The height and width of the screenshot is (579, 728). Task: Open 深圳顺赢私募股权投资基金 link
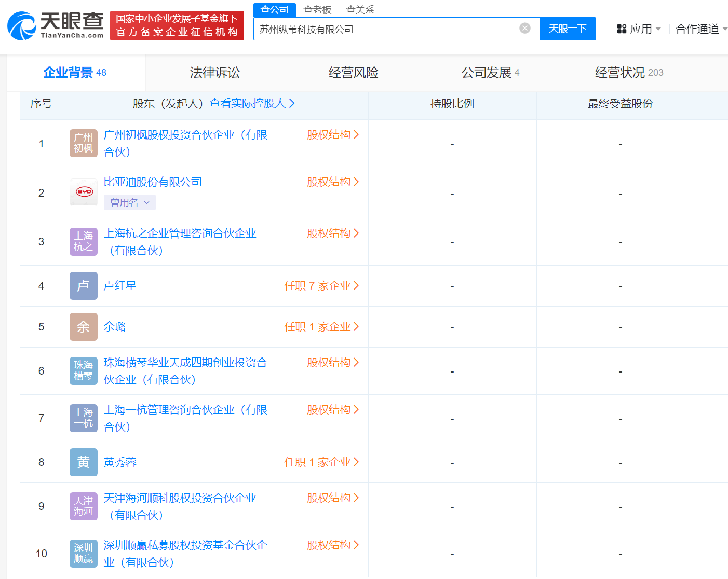[x=185, y=554]
